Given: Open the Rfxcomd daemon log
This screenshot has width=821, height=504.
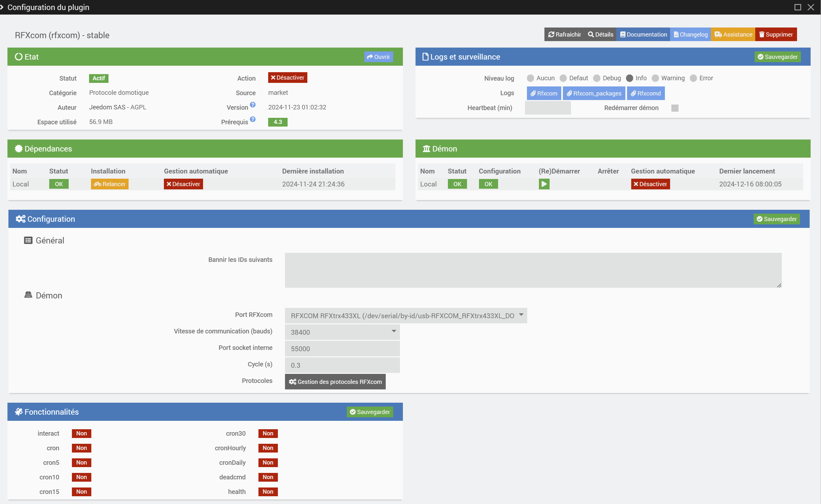Looking at the screenshot, I should tap(645, 93).
